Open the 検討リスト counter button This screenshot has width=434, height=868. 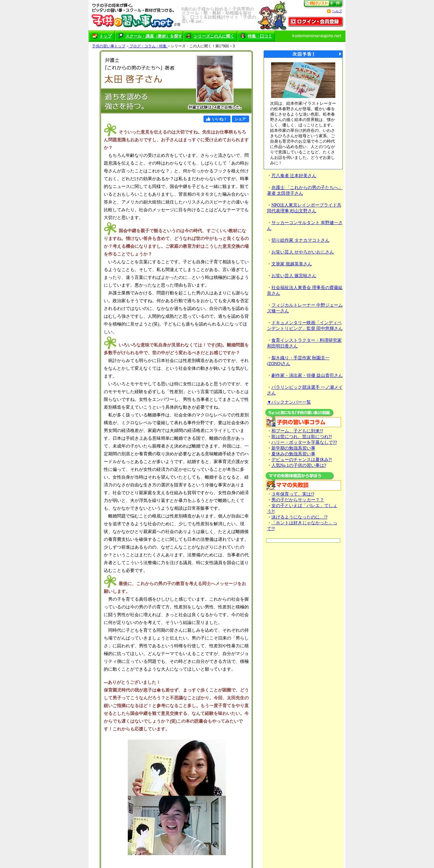point(323,3)
